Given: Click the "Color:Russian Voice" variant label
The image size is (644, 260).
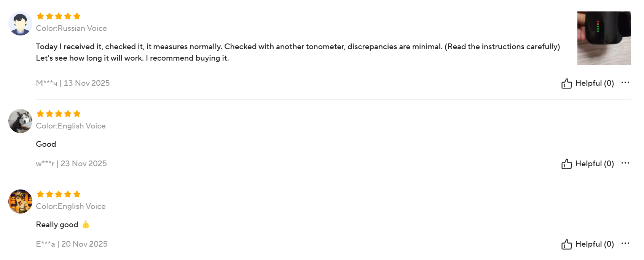Looking at the screenshot, I should 71,28.
